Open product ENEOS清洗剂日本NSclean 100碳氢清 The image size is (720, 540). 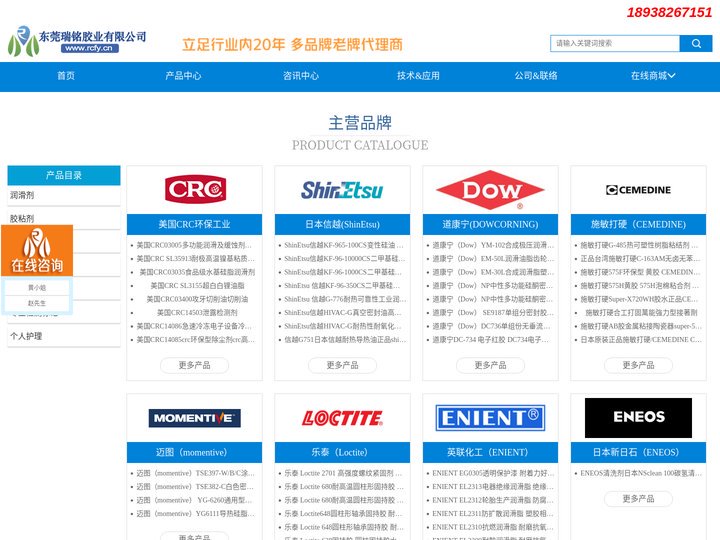click(641, 473)
